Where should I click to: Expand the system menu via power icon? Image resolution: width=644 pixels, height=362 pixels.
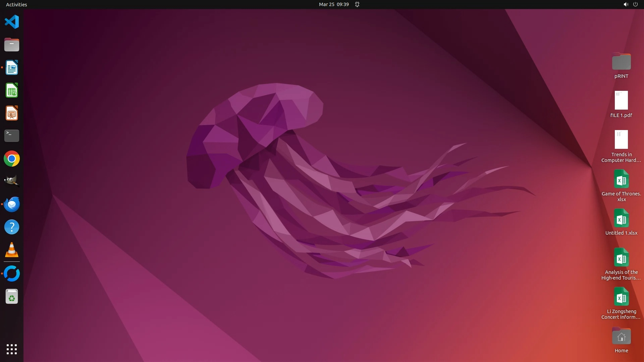(635, 4)
